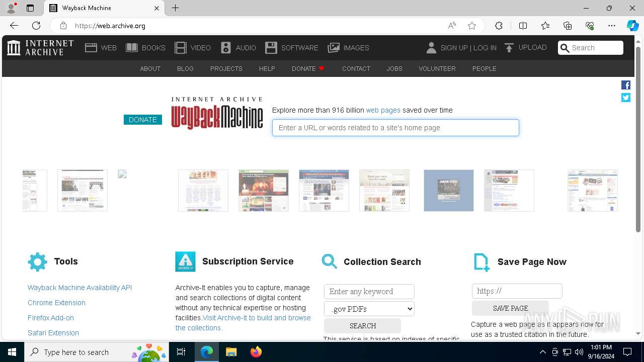Open the Video filmstrip icon
Viewport: 644px width, 362px height.
[181, 48]
